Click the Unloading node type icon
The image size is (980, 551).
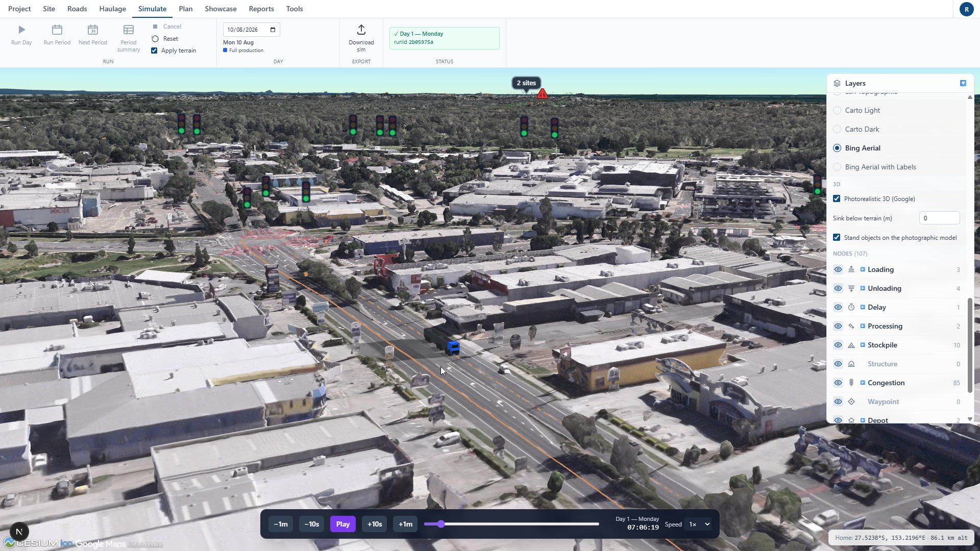click(x=851, y=288)
